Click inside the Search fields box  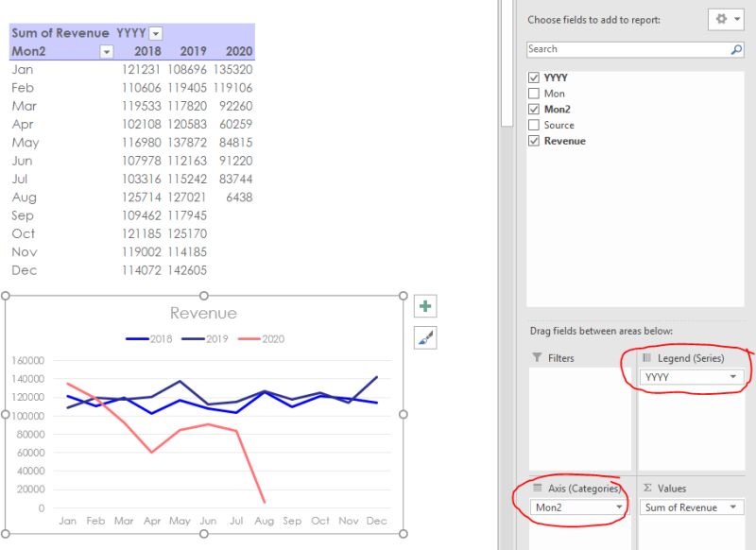click(614, 49)
